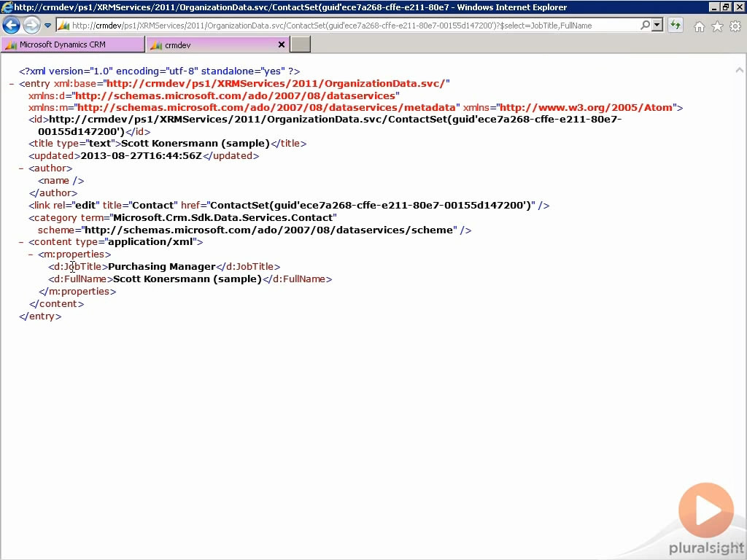Click the dataservices/scheme URL value
Viewport: 747px width, 560px height.
point(268,230)
